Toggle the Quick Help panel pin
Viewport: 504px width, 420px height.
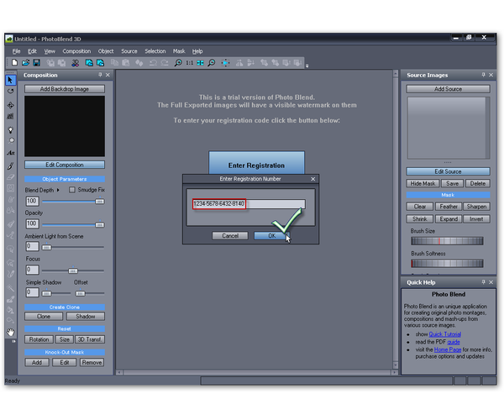(483, 282)
